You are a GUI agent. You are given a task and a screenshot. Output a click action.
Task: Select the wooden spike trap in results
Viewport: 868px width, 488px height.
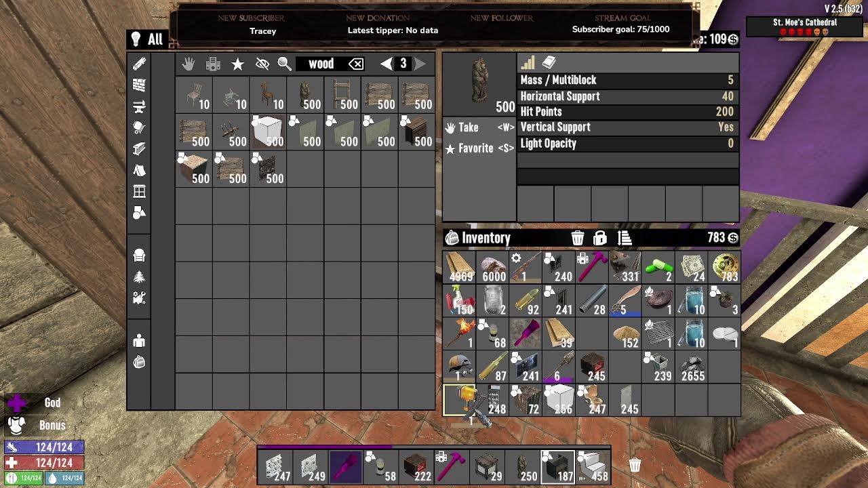[231, 132]
